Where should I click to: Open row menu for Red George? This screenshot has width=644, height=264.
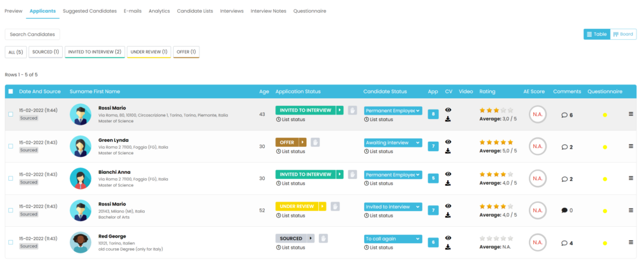(631, 242)
